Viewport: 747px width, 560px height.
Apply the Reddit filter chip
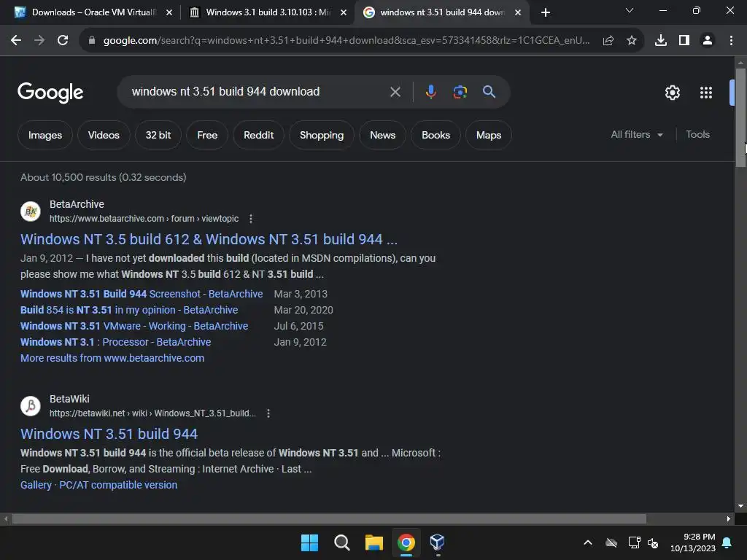point(258,135)
